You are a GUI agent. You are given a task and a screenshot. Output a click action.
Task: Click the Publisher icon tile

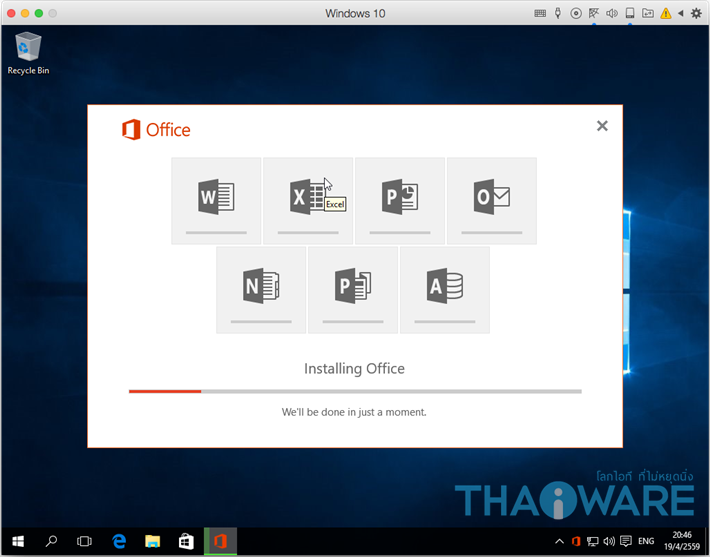point(353,290)
